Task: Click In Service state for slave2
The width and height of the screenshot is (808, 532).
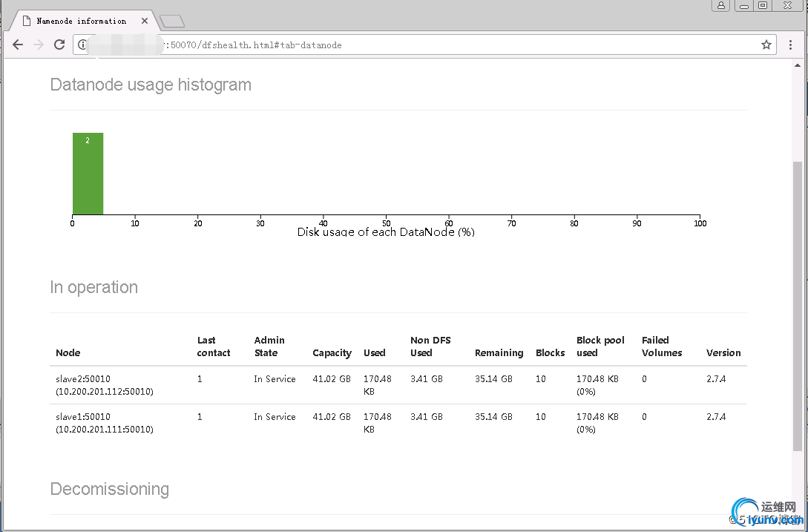Action: 275,379
